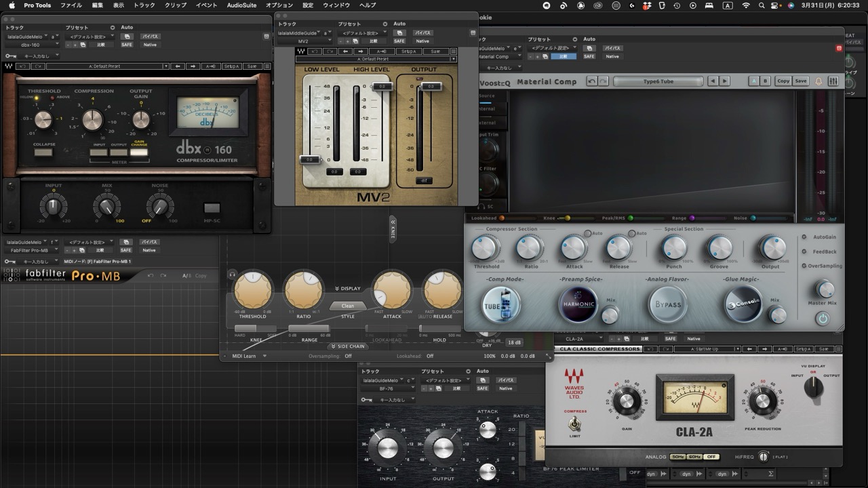The height and width of the screenshot is (488, 868).
Task: Open the トラック menu
Action: tap(144, 5)
